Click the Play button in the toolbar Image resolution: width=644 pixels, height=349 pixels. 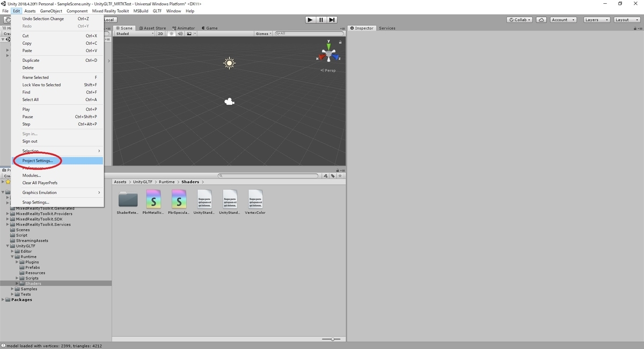310,20
